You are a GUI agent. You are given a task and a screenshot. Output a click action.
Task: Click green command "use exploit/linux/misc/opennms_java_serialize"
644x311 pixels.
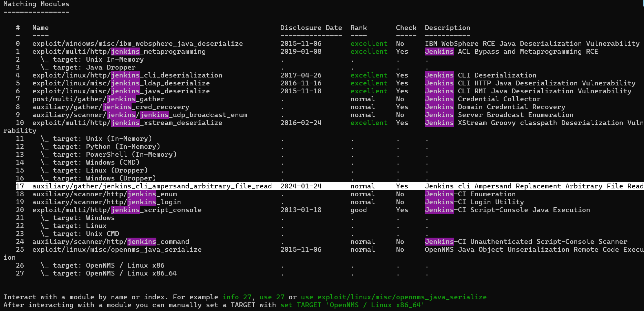394,297
